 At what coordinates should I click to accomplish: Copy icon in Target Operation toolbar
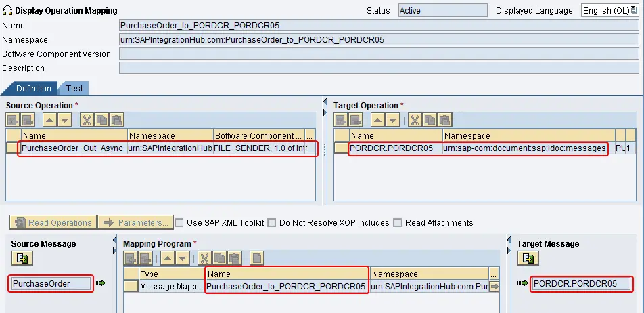[430, 120]
